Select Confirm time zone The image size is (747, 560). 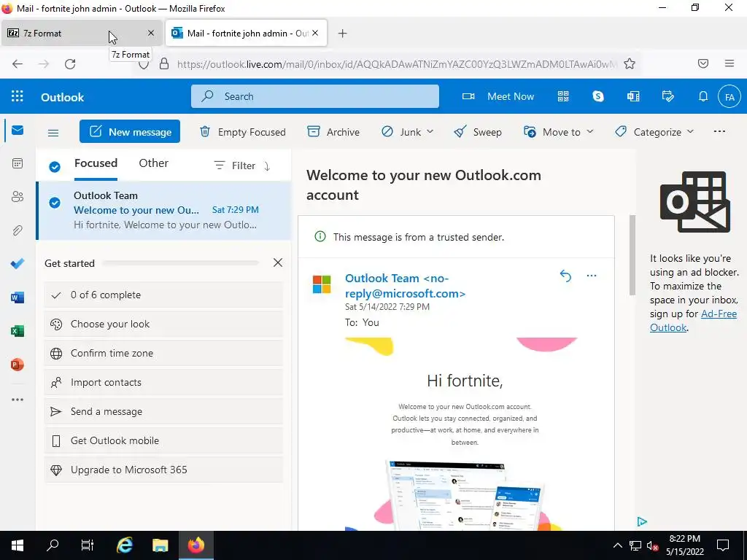(x=163, y=354)
